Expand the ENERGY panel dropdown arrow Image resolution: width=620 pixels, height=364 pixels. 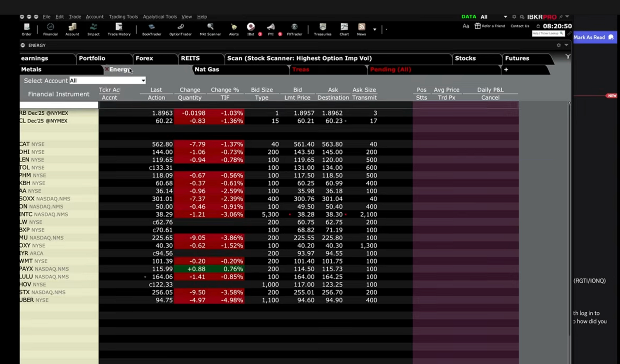click(x=566, y=45)
